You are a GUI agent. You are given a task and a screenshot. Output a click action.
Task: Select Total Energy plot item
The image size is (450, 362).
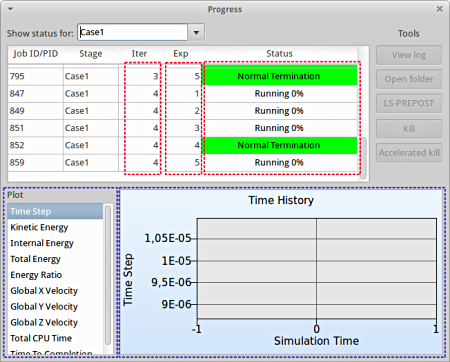coord(55,259)
